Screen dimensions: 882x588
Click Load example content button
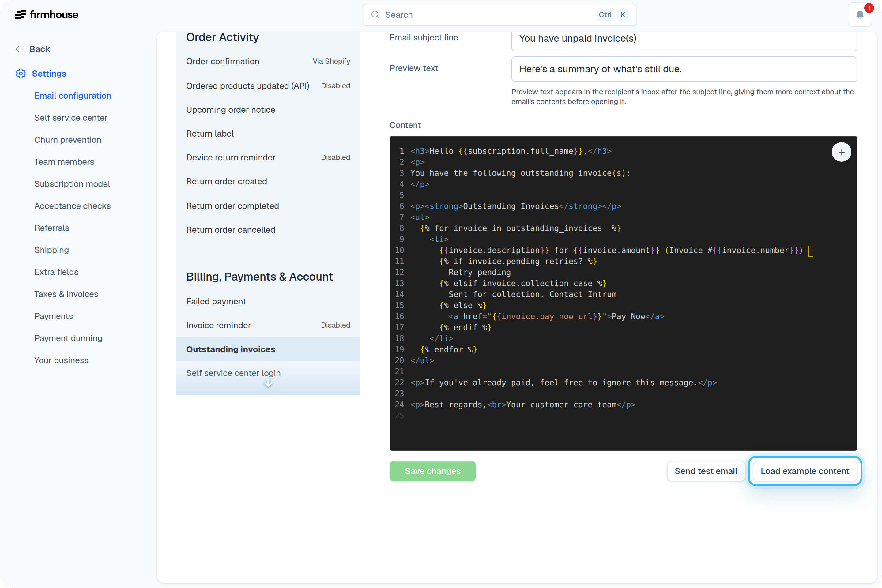[x=805, y=471]
